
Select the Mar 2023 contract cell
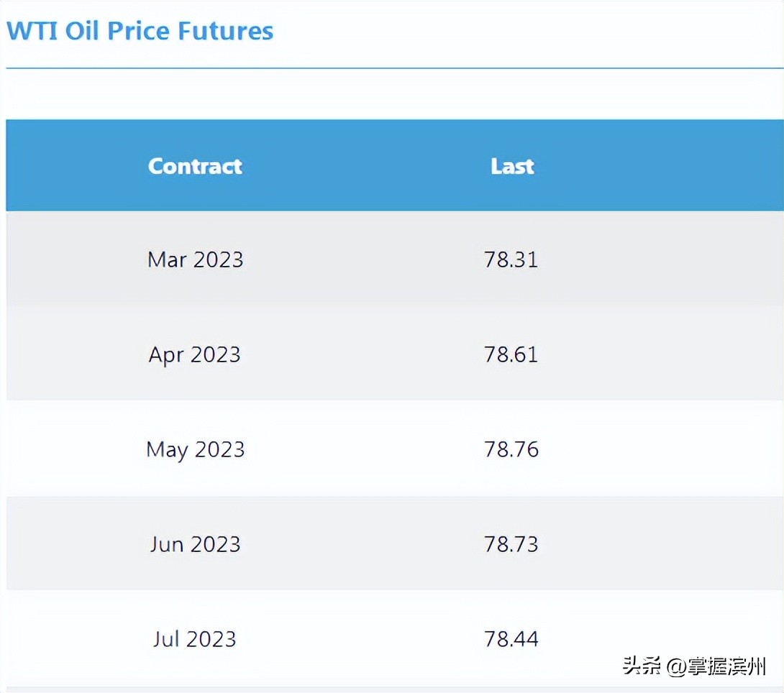[195, 259]
